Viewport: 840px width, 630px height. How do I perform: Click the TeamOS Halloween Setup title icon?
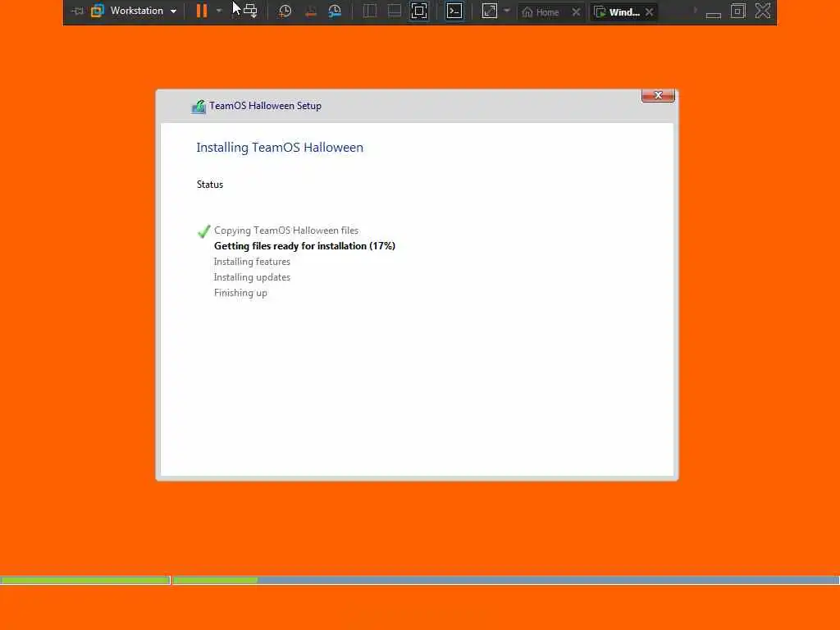(199, 107)
